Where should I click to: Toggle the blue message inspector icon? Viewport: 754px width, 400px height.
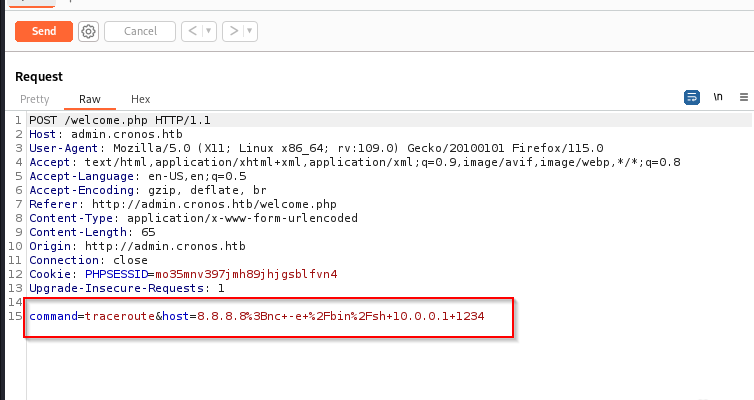click(x=691, y=97)
